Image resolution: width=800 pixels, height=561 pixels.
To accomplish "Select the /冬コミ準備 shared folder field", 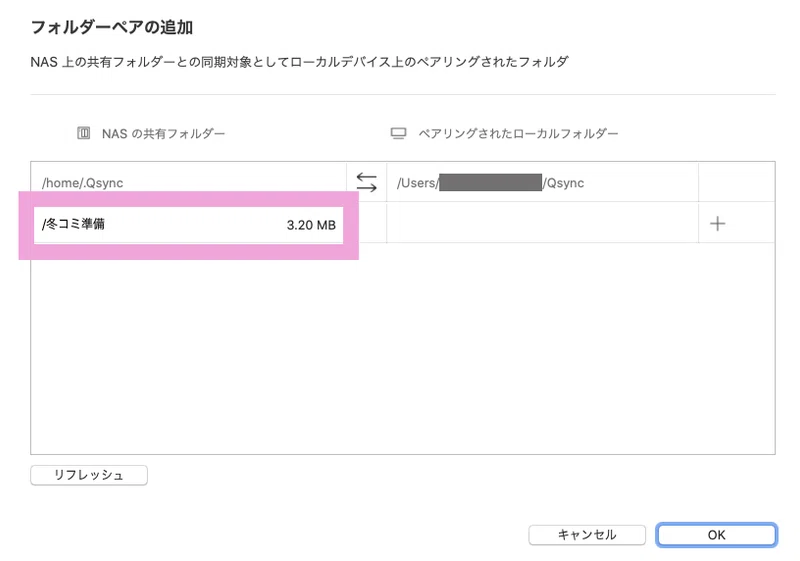I will (x=188, y=224).
